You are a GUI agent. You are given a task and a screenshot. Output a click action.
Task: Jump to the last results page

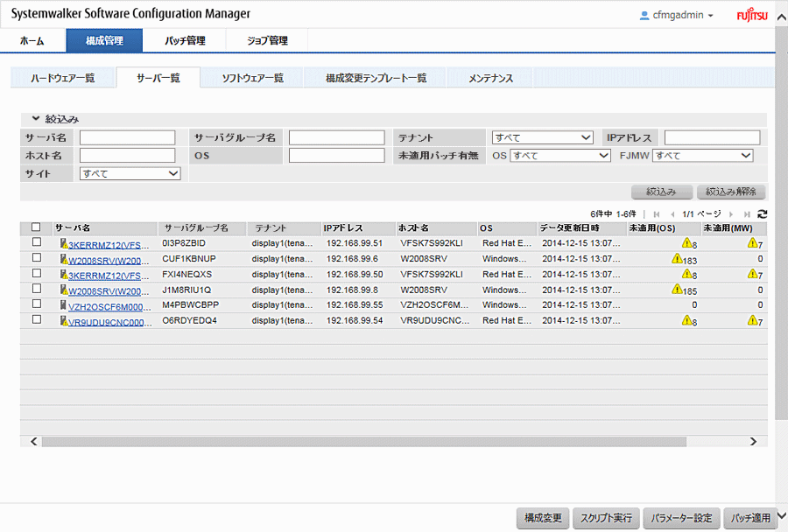click(748, 214)
